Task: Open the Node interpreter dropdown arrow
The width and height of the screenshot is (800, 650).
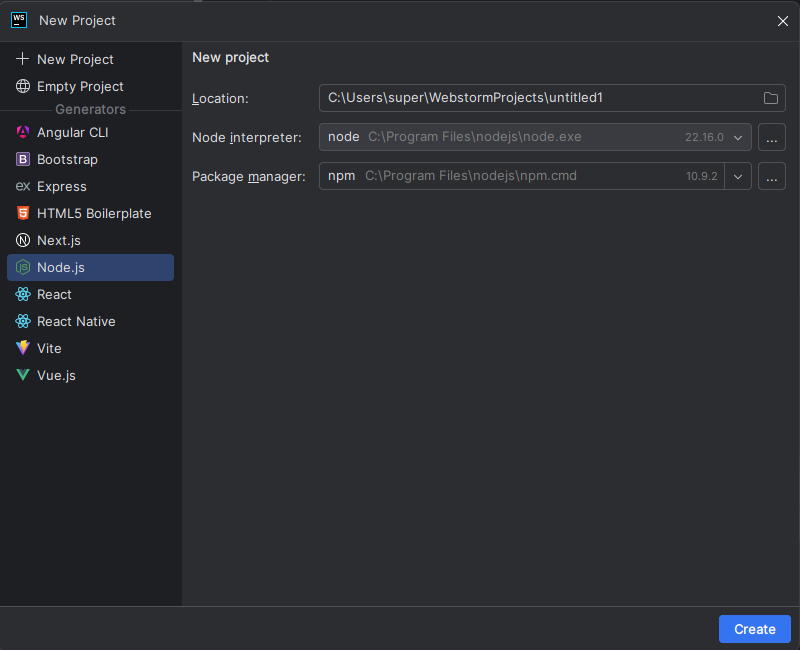Action: pos(738,138)
